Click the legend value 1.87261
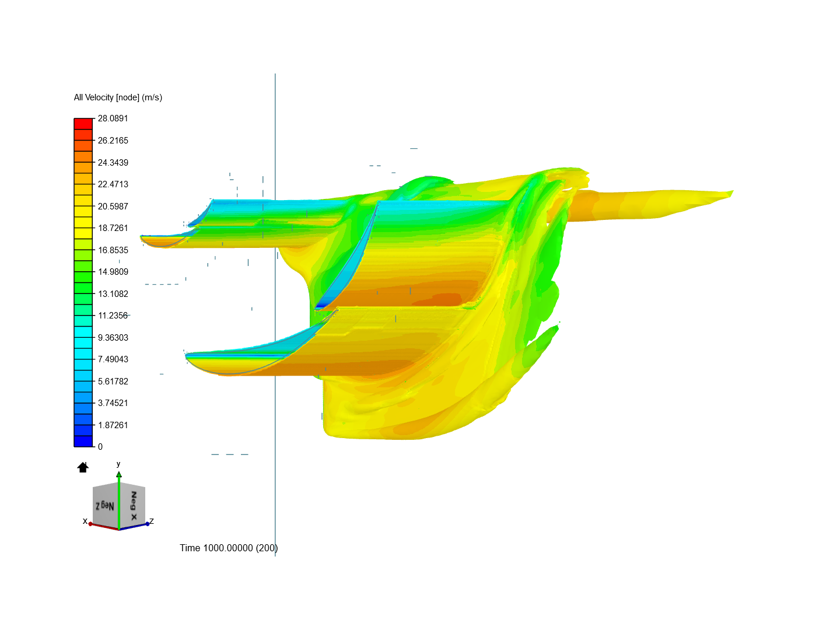 [x=113, y=425]
